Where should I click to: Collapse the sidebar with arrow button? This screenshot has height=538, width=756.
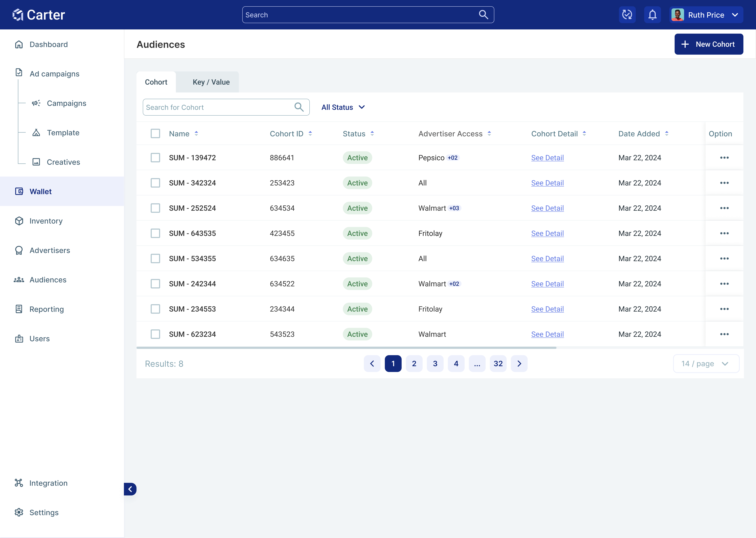coord(130,489)
